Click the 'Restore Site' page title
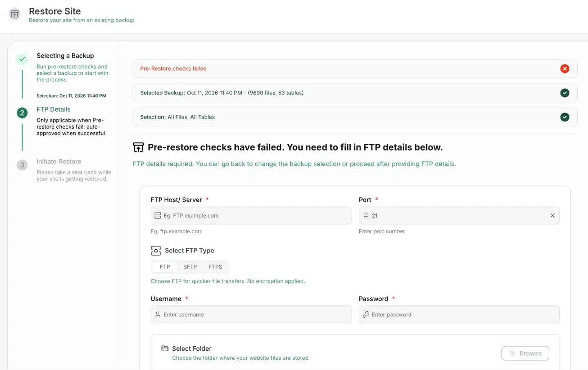The width and height of the screenshot is (588, 370). click(55, 11)
